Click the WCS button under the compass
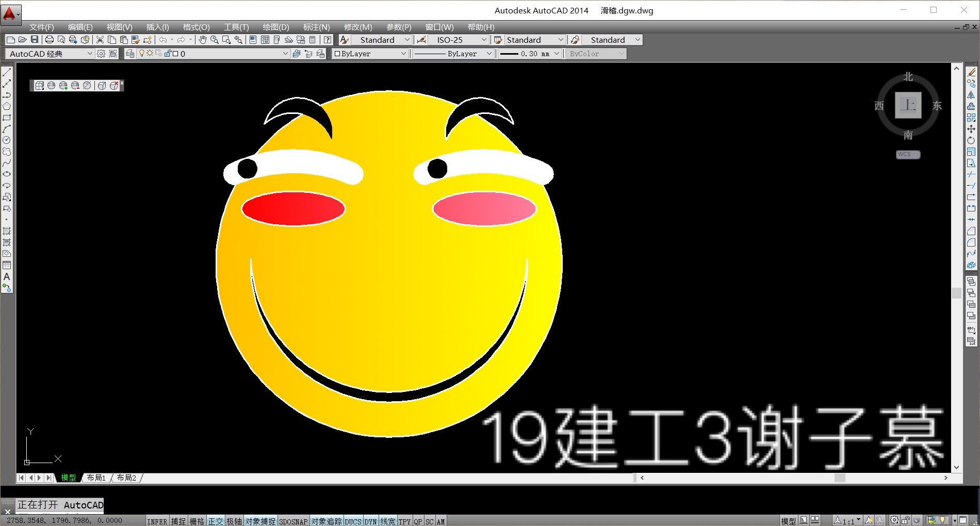This screenshot has width=980, height=526. tap(907, 154)
